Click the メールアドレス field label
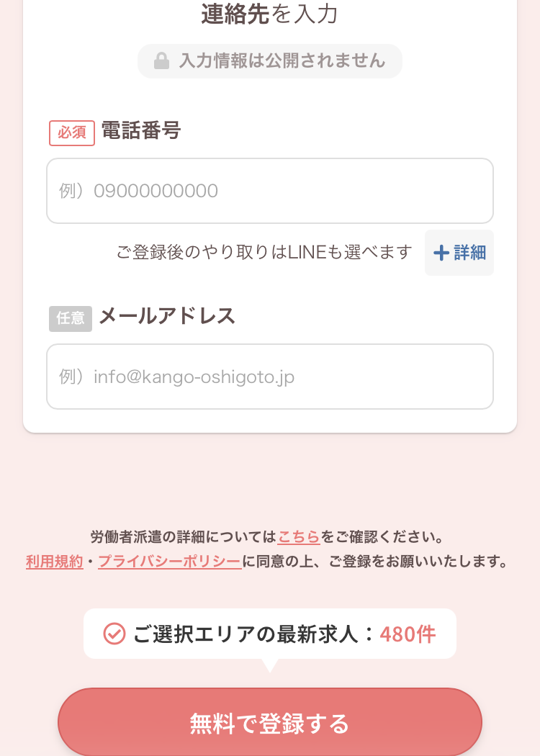The width and height of the screenshot is (540, 756). (167, 316)
